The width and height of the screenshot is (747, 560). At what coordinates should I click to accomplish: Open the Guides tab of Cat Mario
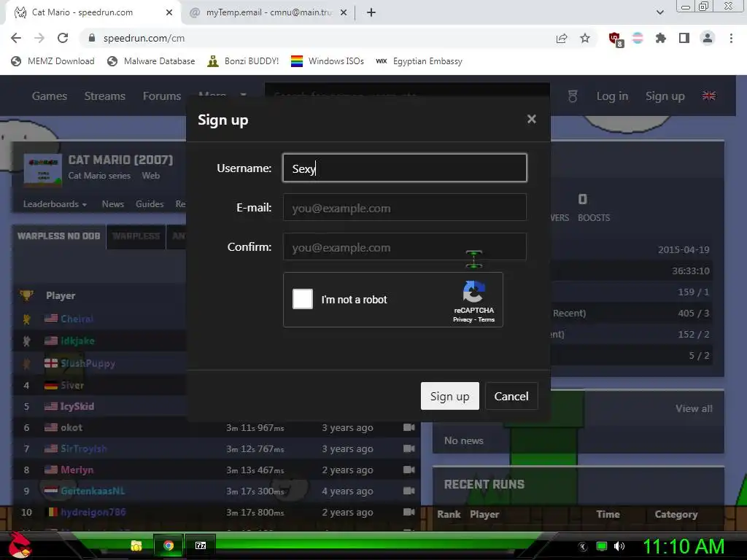pyautogui.click(x=150, y=204)
